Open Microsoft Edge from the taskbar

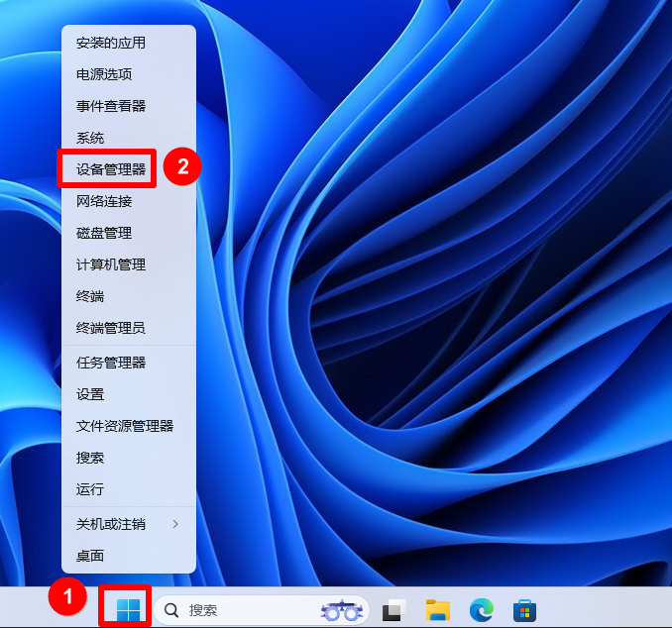point(482,609)
